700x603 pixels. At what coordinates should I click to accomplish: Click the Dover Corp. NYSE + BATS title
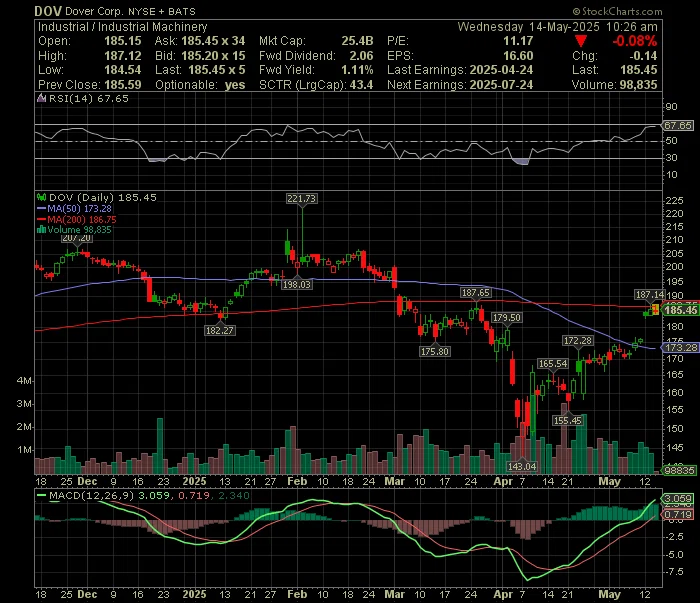[x=130, y=11]
